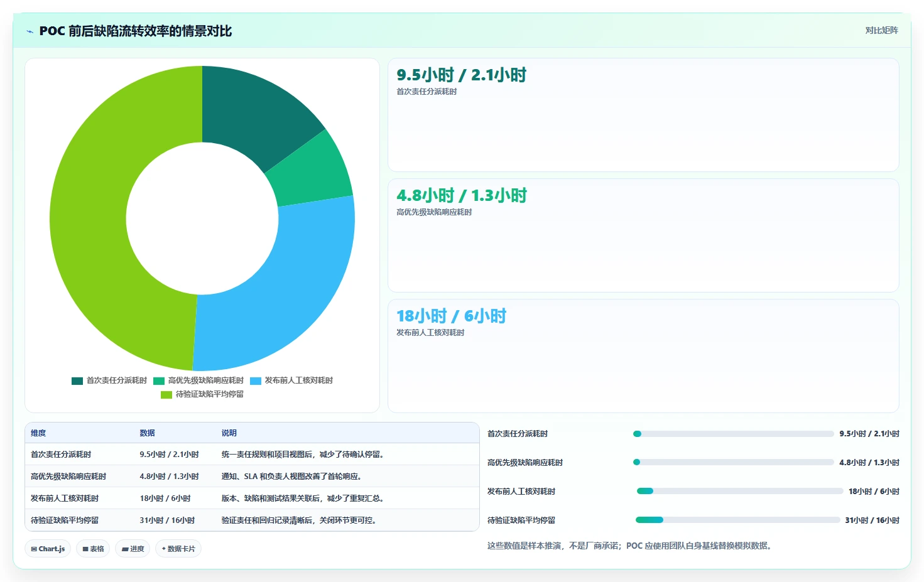The width and height of the screenshot is (924, 582).
Task: Click card caption 首次责任分派耗时
Action: coord(427,92)
